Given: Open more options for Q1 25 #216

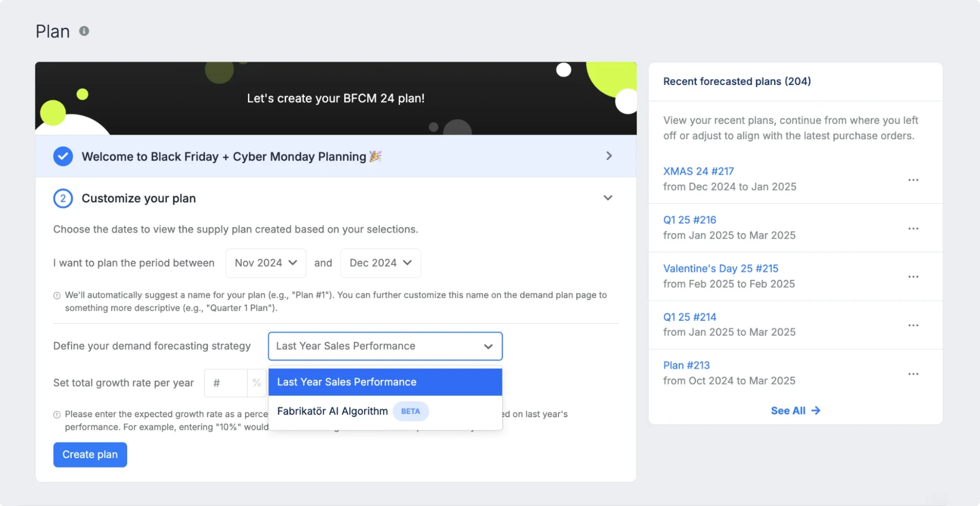Looking at the screenshot, I should (913, 229).
